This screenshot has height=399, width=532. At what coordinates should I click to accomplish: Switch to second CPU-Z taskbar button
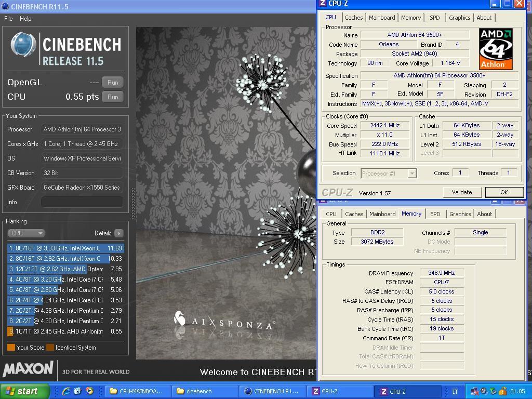pyautogui.click(x=407, y=392)
